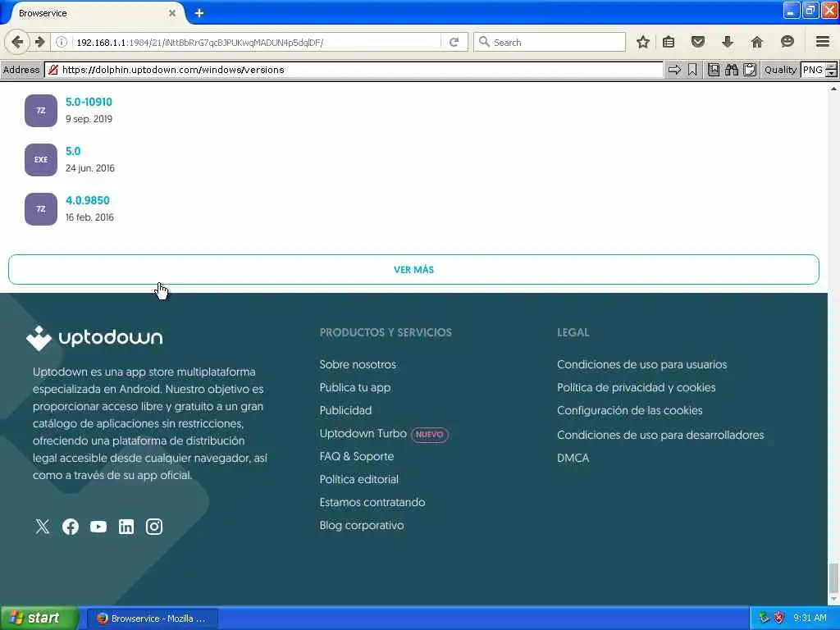Viewport: 840px width, 630px height.
Task: Click the date 24 jun. 2016
Action: (x=90, y=168)
